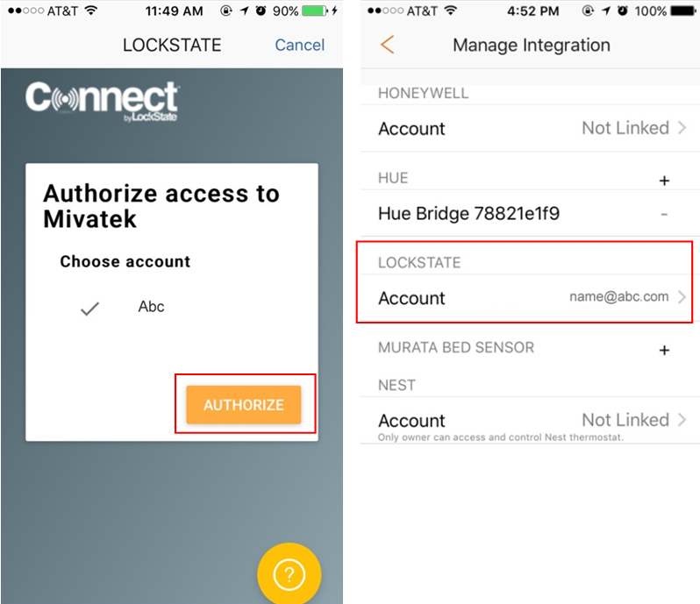Tap the 11:49 AM clock in the status bar
700x604 pixels.
[x=174, y=11]
